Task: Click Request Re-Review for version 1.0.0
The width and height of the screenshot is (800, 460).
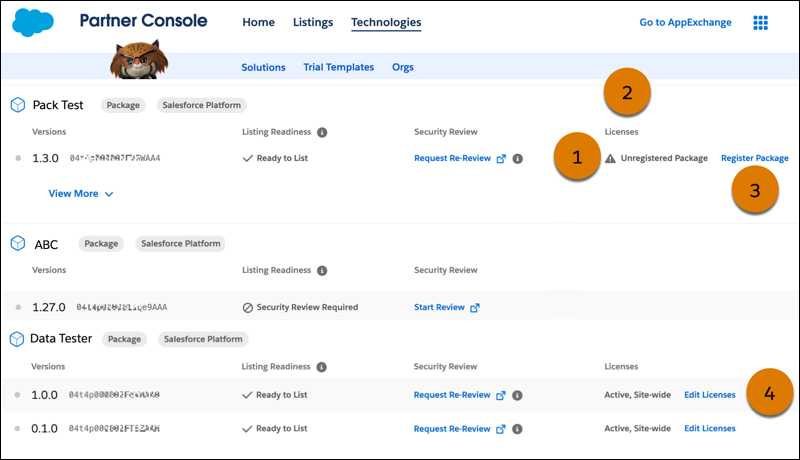Action: click(452, 395)
